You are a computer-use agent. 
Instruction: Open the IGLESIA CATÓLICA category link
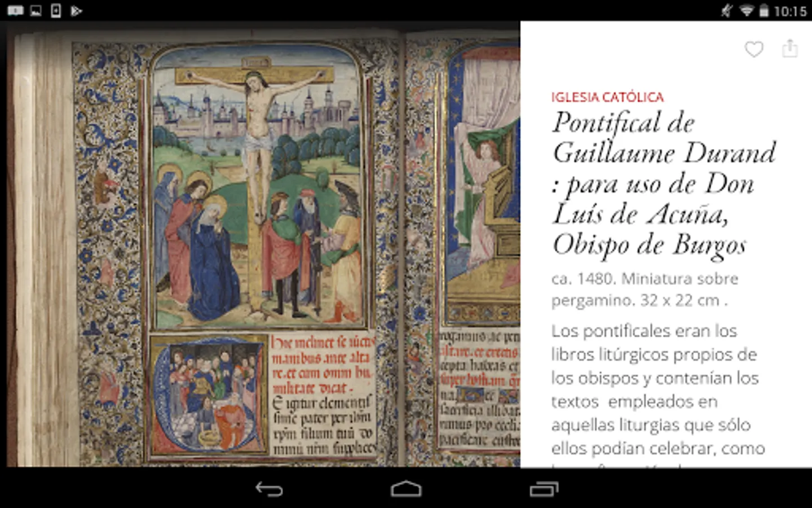(x=607, y=97)
